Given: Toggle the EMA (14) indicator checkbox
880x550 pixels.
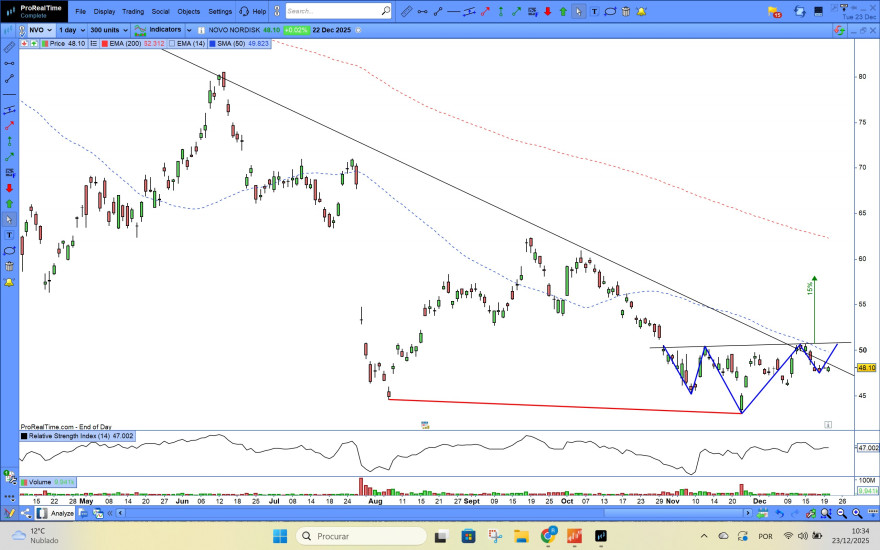Looking at the screenshot, I should (171, 43).
